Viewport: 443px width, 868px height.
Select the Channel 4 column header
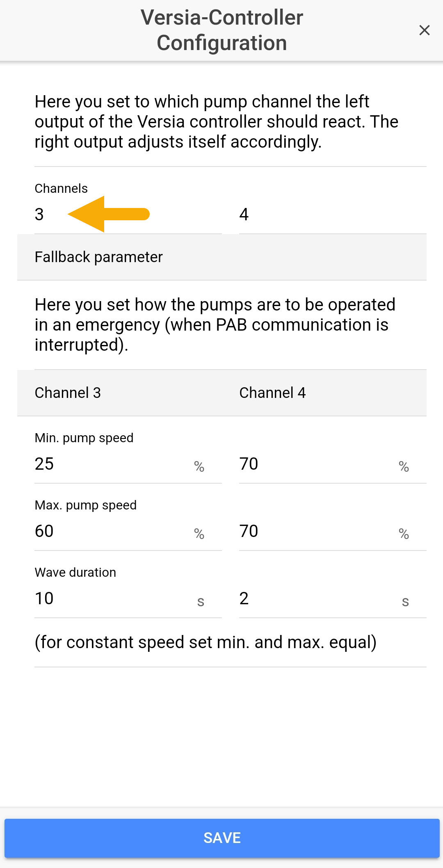(x=272, y=393)
